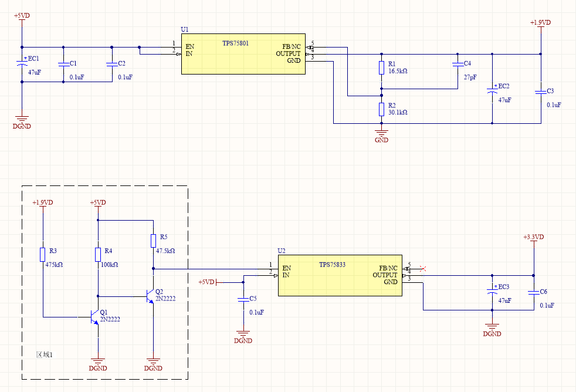576x392 pixels.
Task: Select the R4 resistor symbol
Action: 98,255
